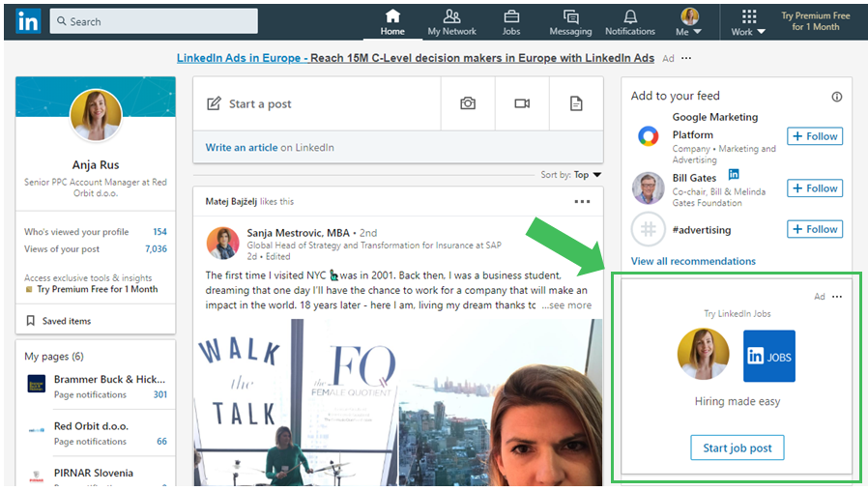Click the #advertising hashtag icon
This screenshot has height=491, width=868.
649,229
